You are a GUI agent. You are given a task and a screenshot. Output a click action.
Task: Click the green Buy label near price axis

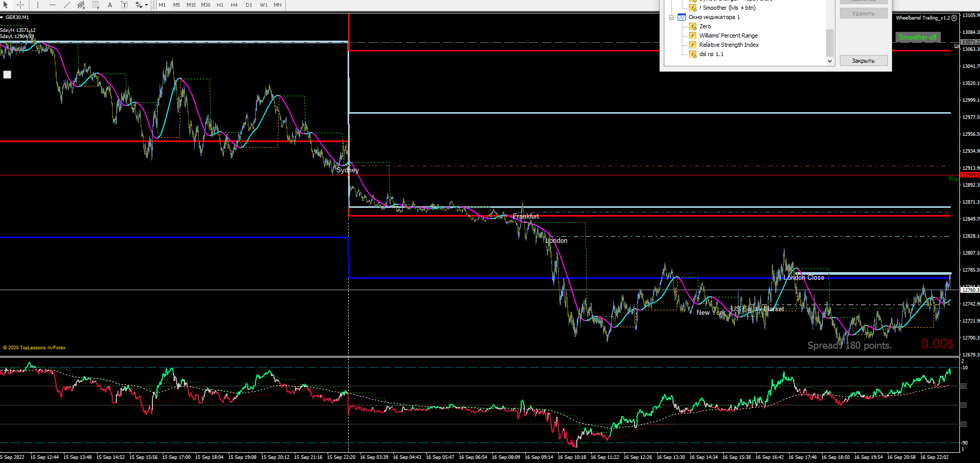click(953, 179)
